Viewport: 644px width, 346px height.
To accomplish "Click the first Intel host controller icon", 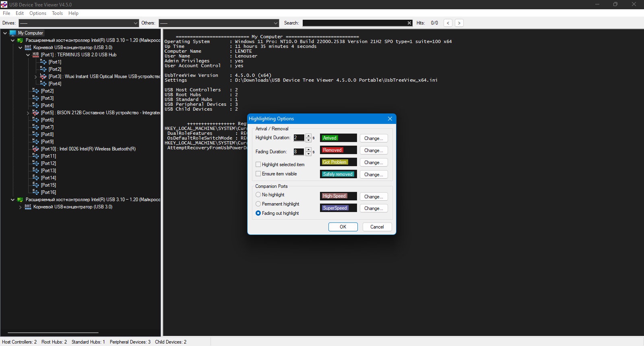I will click(20, 40).
